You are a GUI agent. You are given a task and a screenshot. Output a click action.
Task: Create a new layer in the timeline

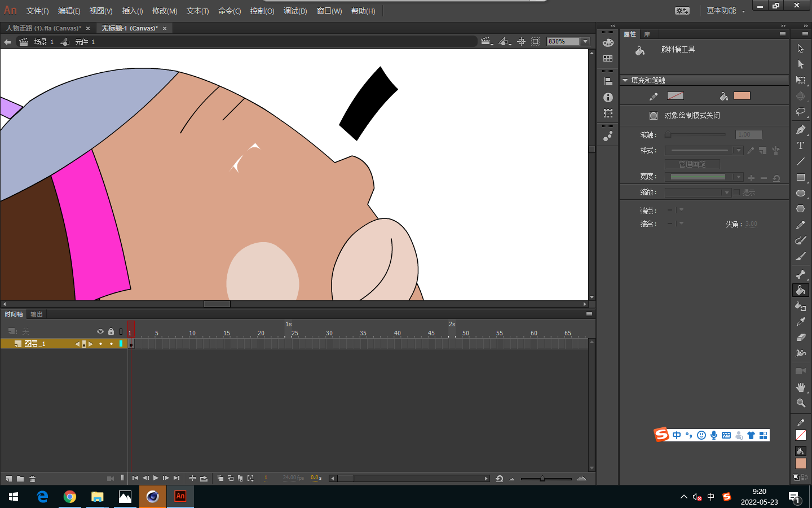[9, 479]
